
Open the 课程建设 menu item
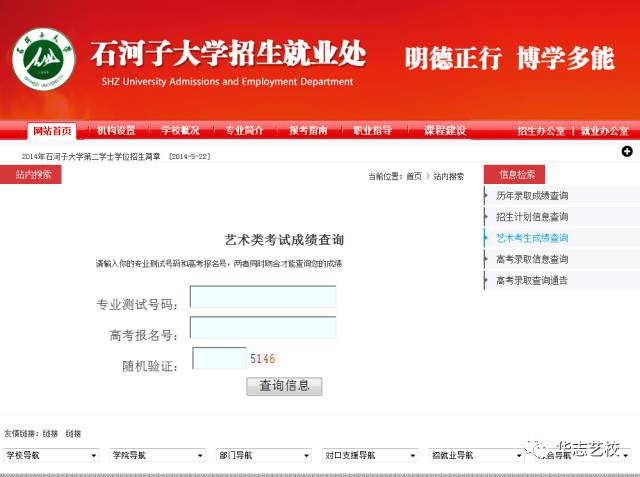(x=445, y=131)
